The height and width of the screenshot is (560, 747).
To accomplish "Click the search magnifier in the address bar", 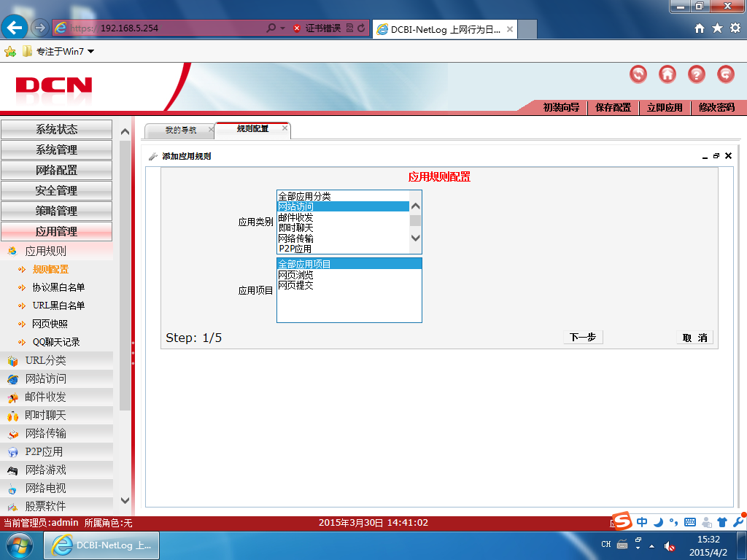I will pos(271,28).
